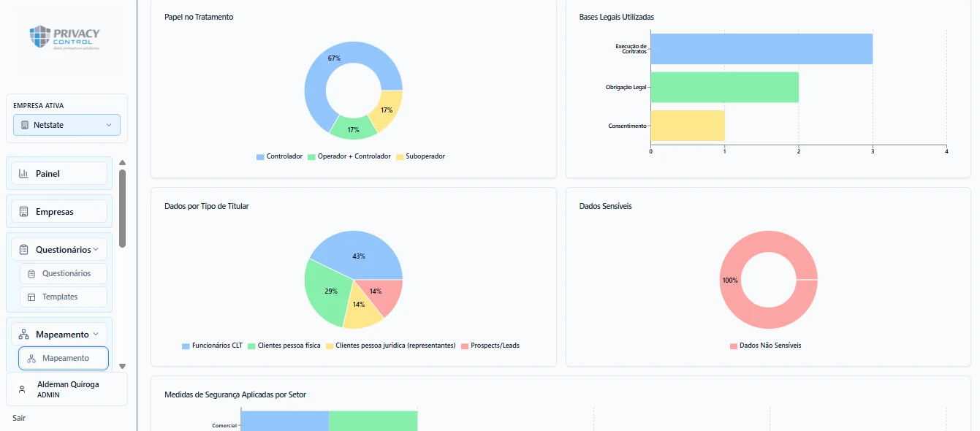Collapse the Mapeamento menu group
This screenshot has width=980, height=431.
[x=59, y=335]
